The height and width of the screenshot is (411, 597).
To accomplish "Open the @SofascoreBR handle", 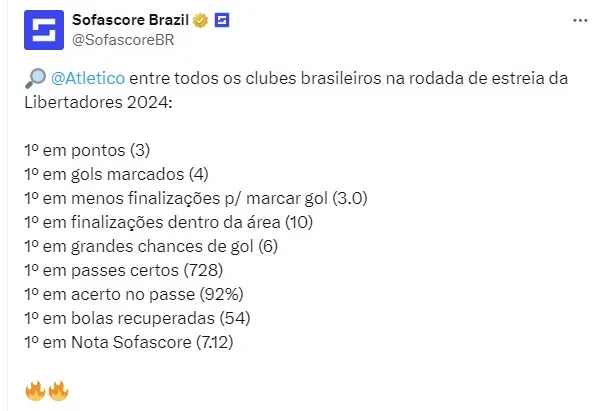I will [x=123, y=40].
